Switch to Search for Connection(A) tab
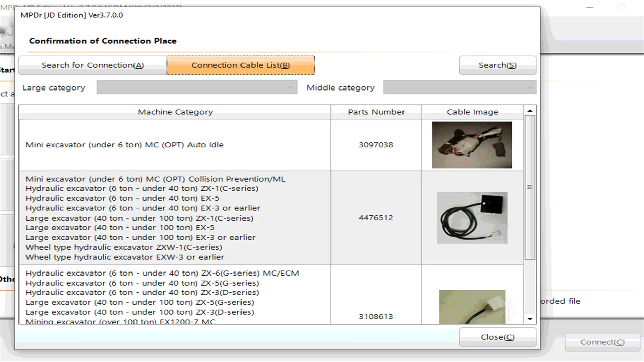This screenshot has width=644, height=362. point(93,65)
